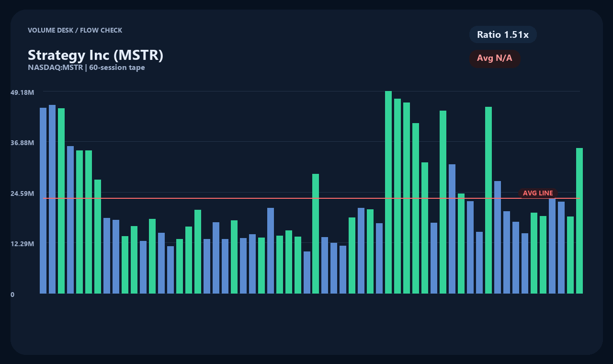Click the VOLUME DESK / FLOW CHECK header
Screen dimensions: 613x364
[x=75, y=30]
